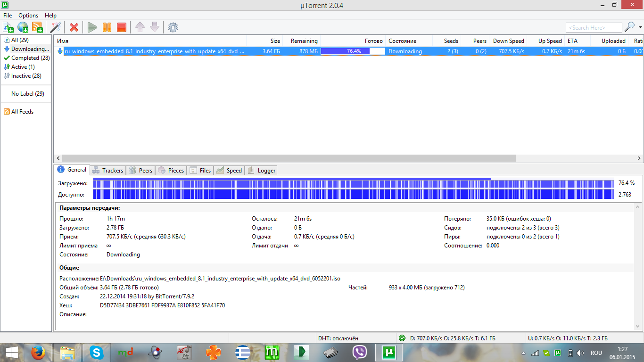
Task: Switch to the Trackers tab
Action: point(107,171)
